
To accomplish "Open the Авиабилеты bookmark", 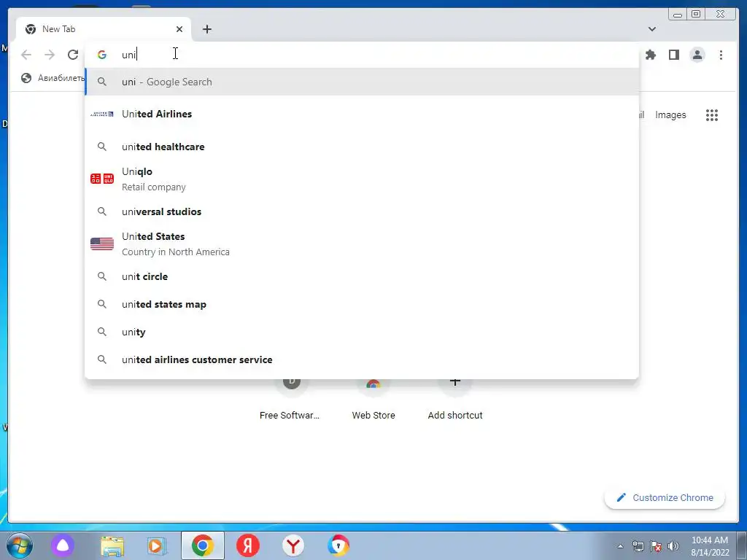I will pyautogui.click(x=53, y=78).
